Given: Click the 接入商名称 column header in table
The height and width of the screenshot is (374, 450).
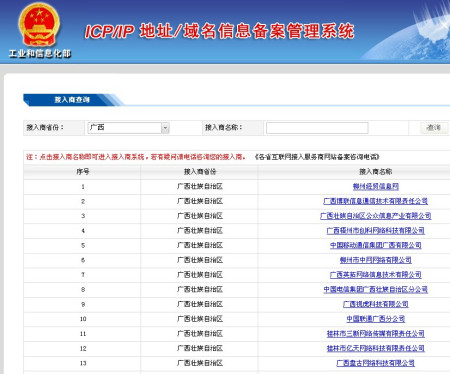Looking at the screenshot, I should (376, 172).
